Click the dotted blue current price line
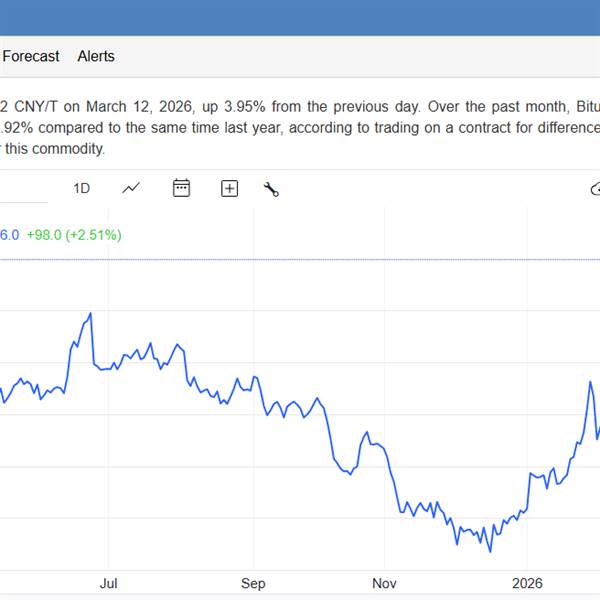600x600 pixels. point(300,260)
